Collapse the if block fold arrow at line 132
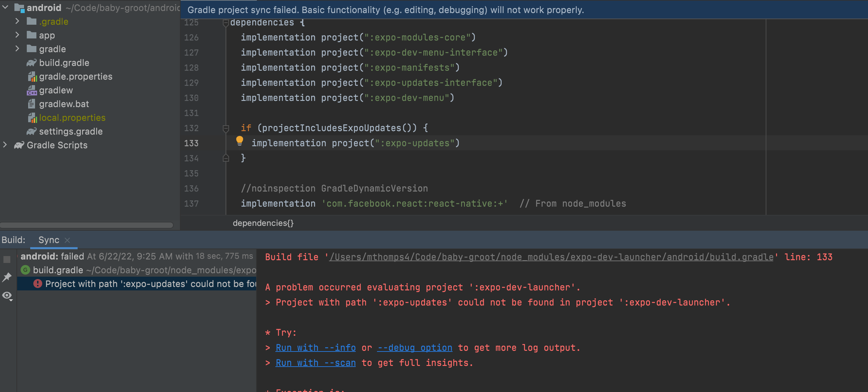Viewport: 868px width, 392px height. 226,128
